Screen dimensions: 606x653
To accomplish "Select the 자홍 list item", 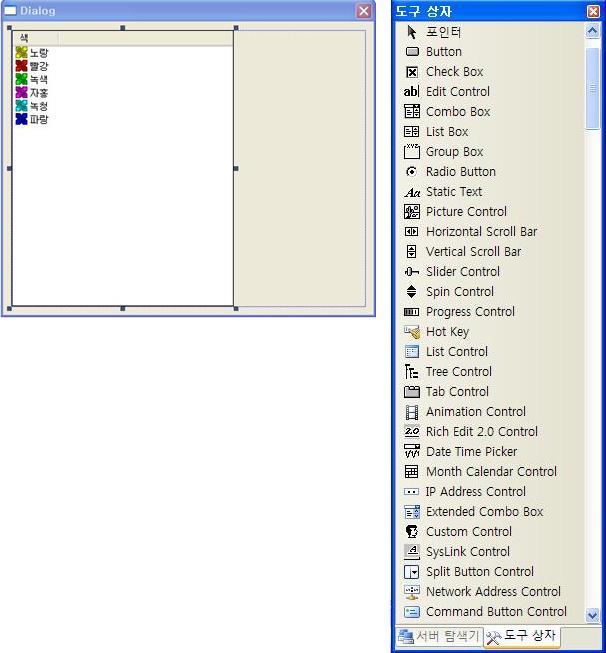I will 32,92.
